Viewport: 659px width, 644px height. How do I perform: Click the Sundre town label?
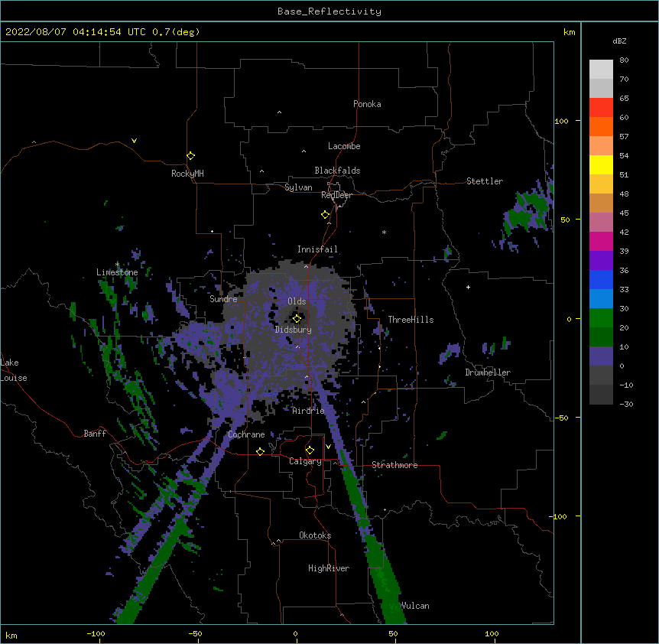[x=223, y=299]
